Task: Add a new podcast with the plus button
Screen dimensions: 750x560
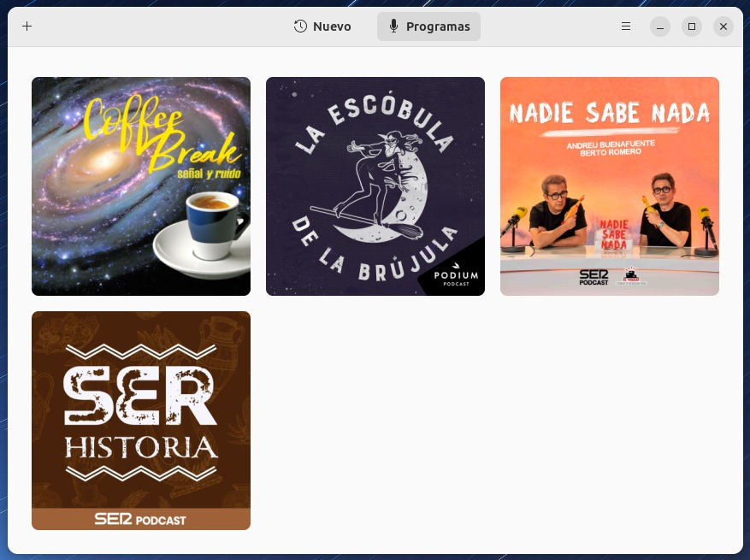Action: point(27,27)
